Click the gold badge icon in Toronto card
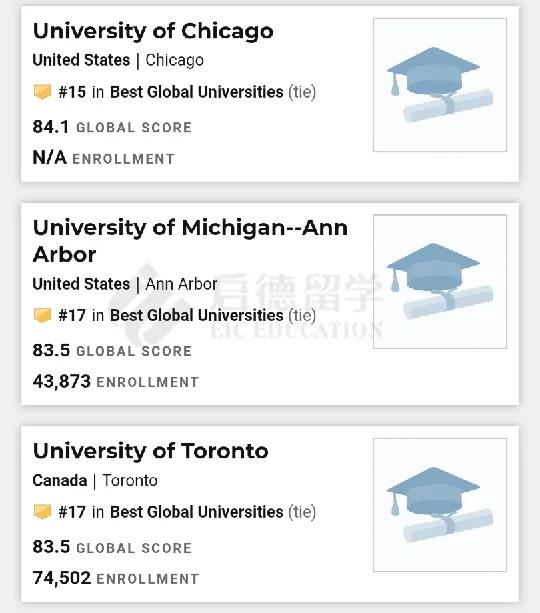The image size is (540, 613). [42, 512]
